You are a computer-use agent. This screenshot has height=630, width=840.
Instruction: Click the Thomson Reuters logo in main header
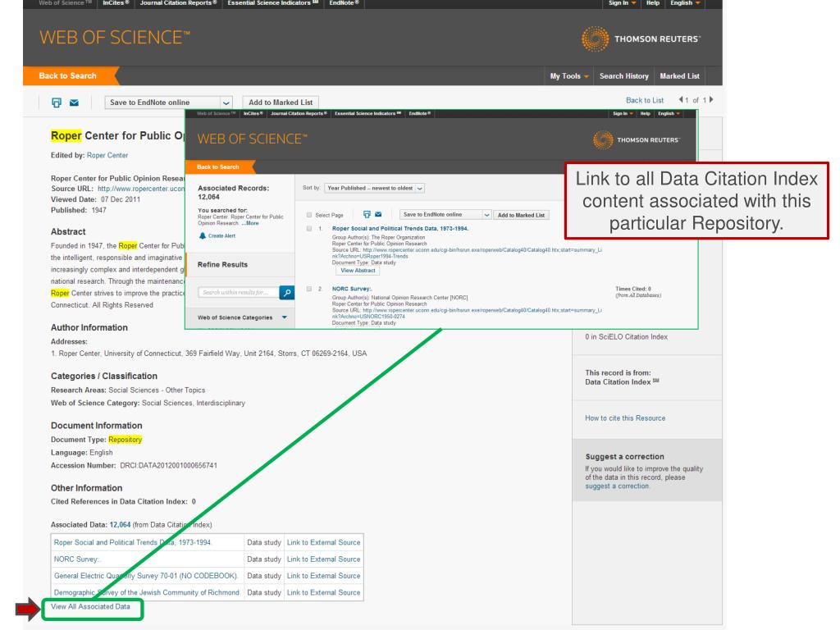[x=641, y=39]
